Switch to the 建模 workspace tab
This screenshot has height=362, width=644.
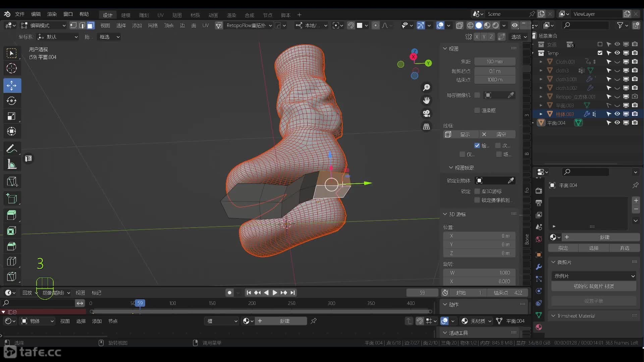tap(126, 15)
